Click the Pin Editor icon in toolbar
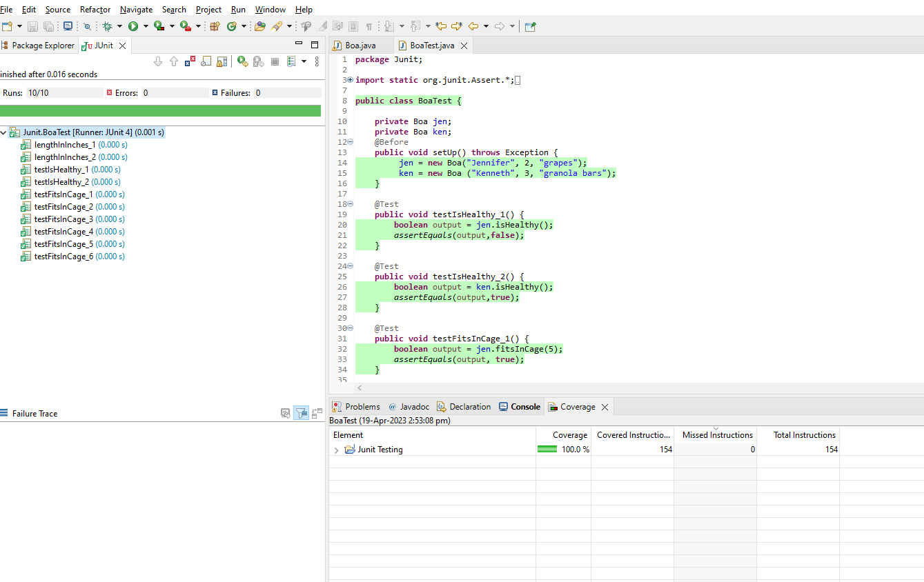The height and width of the screenshot is (582, 924). tap(531, 26)
